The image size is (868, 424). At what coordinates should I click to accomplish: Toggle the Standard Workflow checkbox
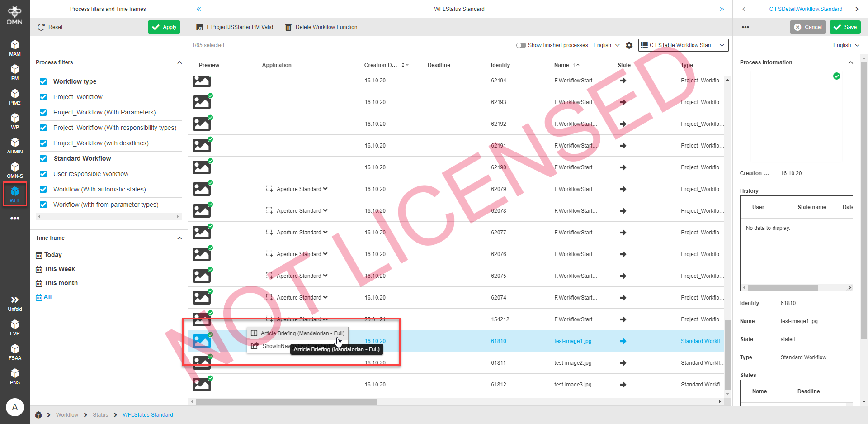click(x=43, y=158)
